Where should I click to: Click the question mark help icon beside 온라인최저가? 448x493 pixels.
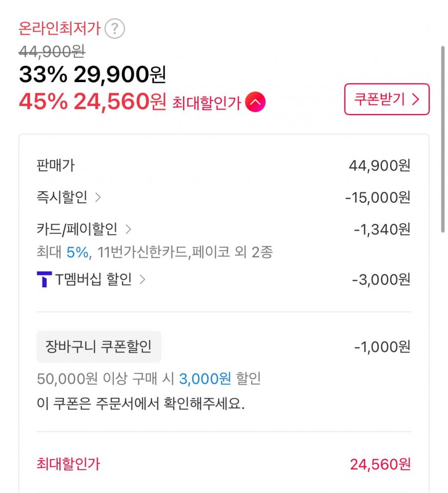point(115,29)
